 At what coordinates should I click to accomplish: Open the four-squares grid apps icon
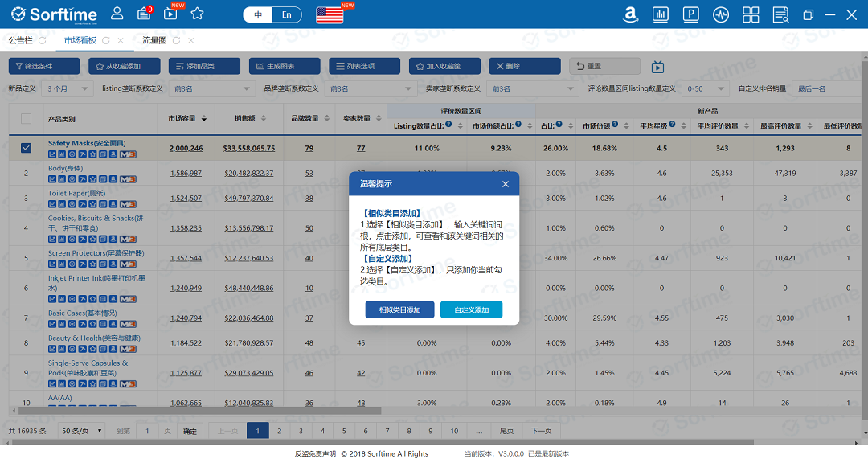tap(751, 14)
